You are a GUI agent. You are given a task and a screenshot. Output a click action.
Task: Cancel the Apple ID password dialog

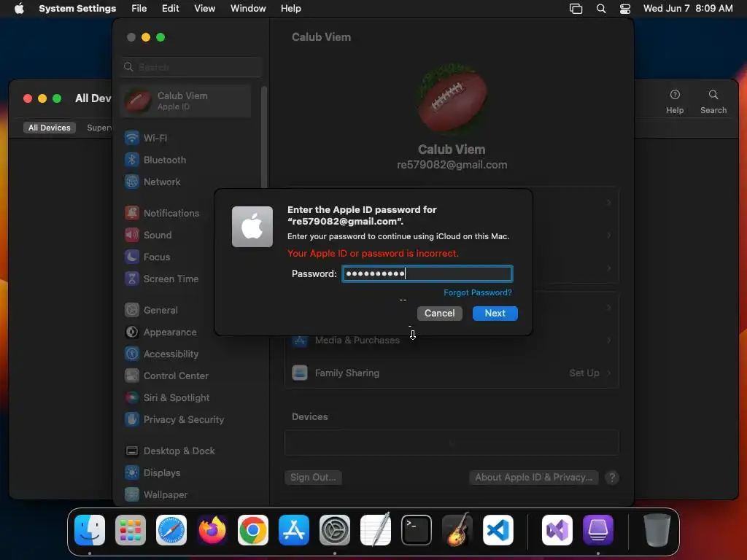pyautogui.click(x=440, y=314)
